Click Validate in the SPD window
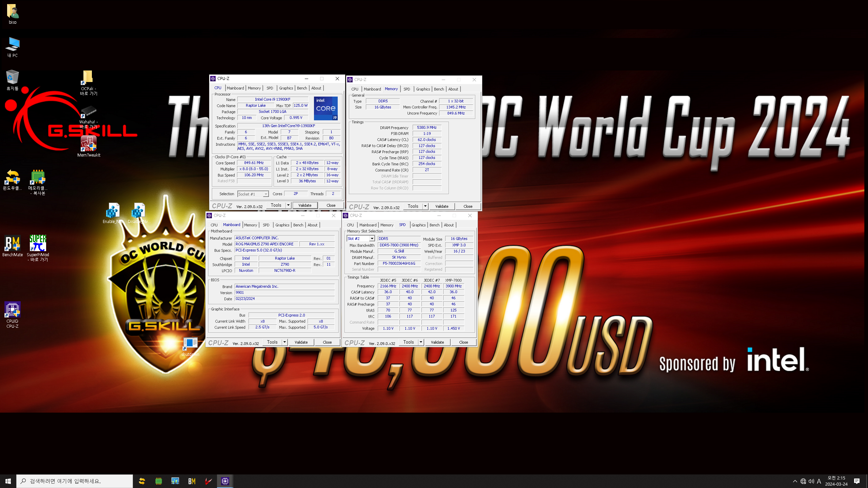The image size is (868, 488). [x=437, y=342]
